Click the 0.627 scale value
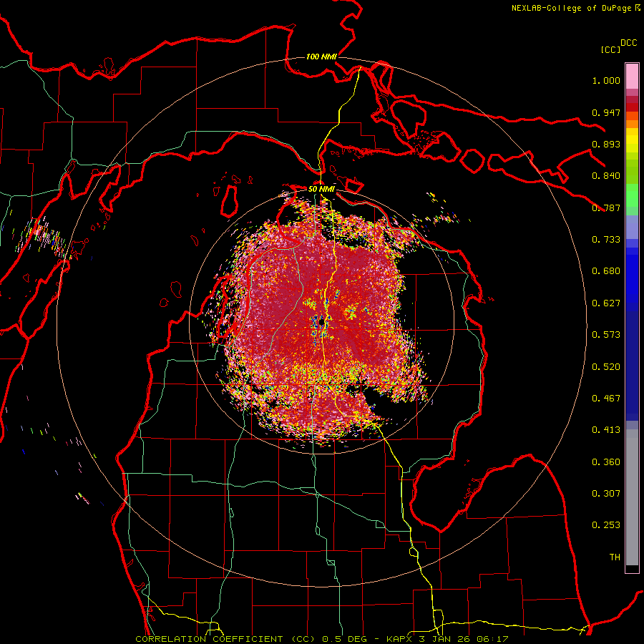Image resolution: width=644 pixels, height=644 pixels. 606,303
